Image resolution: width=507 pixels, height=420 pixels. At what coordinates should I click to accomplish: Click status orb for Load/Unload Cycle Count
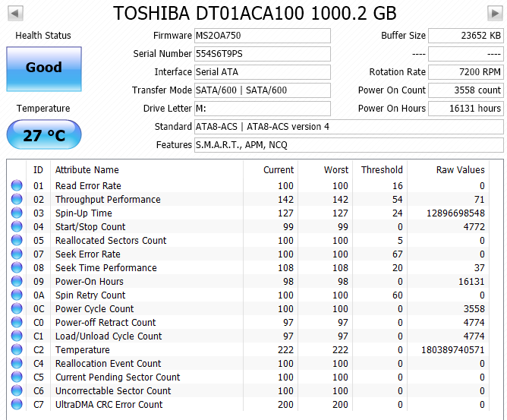click(17, 336)
